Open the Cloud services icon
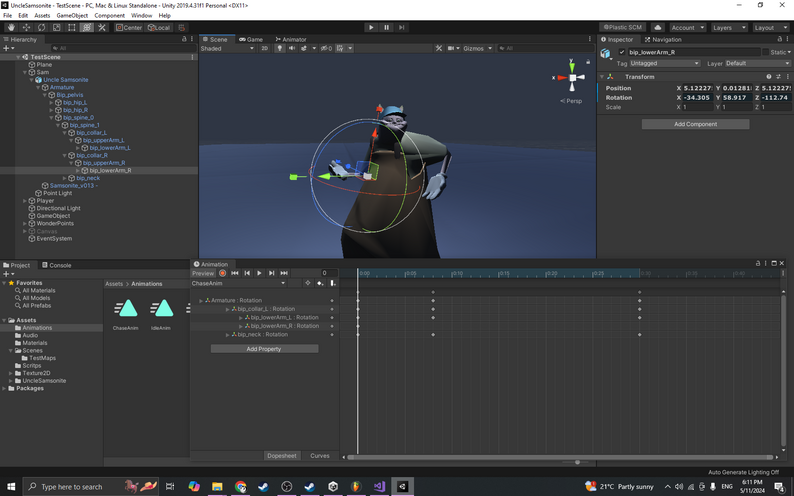 pos(658,28)
